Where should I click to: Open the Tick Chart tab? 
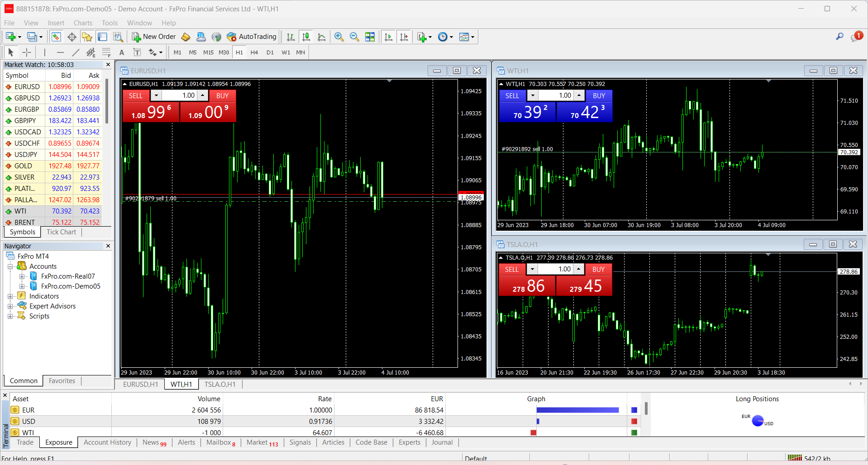coord(61,232)
